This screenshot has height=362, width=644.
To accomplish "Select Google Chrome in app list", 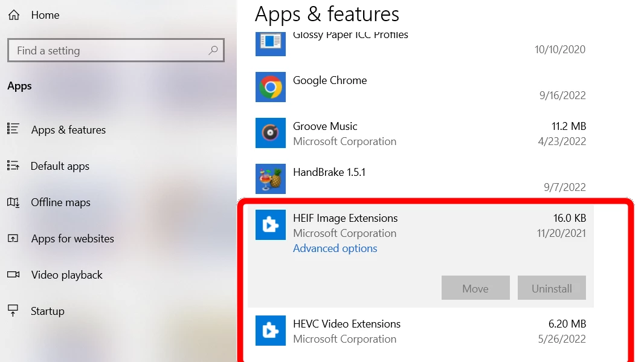I will click(x=420, y=87).
